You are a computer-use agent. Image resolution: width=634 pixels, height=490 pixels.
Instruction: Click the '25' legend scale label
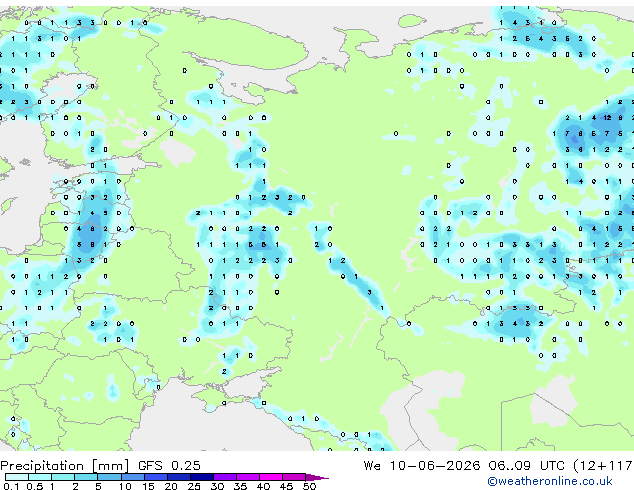194,486
